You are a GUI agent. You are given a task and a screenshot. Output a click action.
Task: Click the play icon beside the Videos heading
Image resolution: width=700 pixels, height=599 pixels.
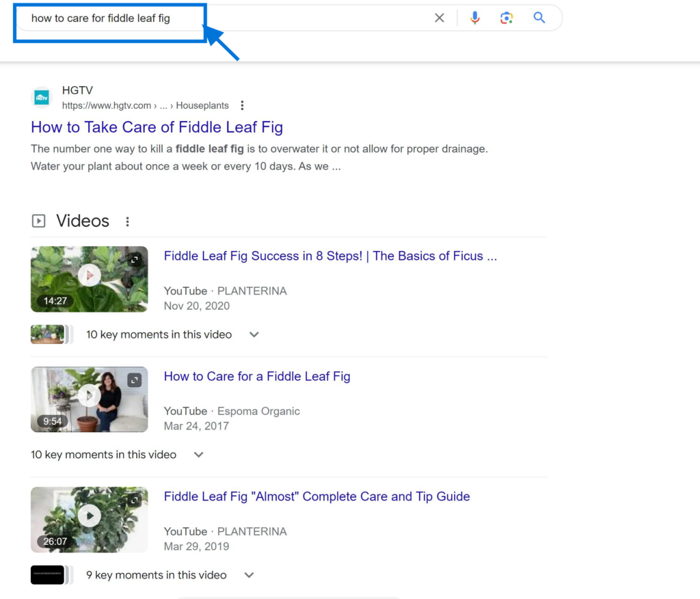(38, 220)
